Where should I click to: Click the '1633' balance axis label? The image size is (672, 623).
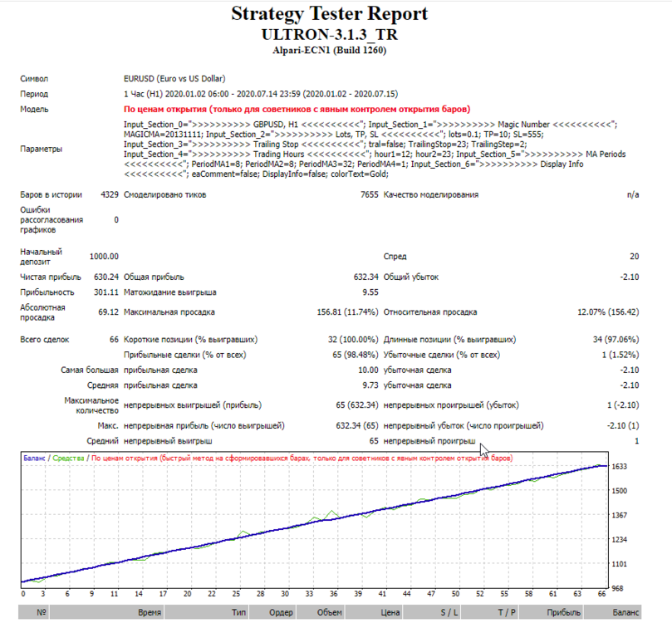620,467
